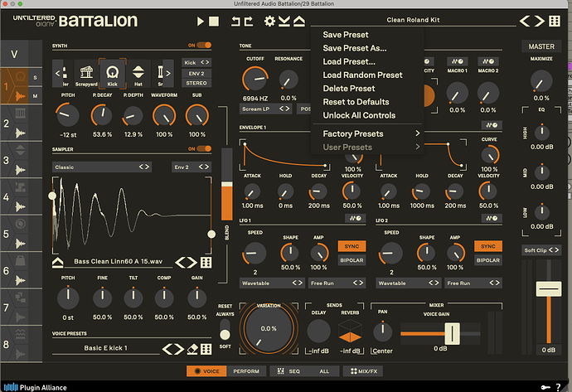572x392 pixels.
Task: Select next sample arrow beside Bass Clean Linn60
Action: click(192, 263)
